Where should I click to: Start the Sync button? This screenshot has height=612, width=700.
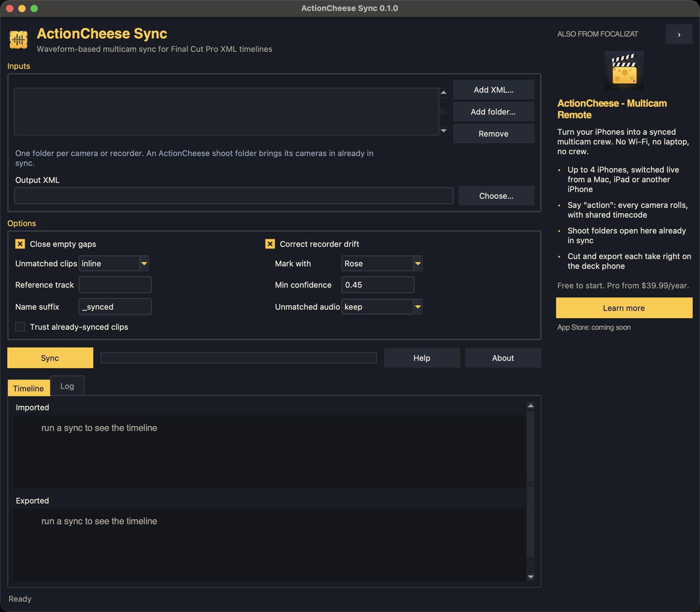tap(50, 358)
